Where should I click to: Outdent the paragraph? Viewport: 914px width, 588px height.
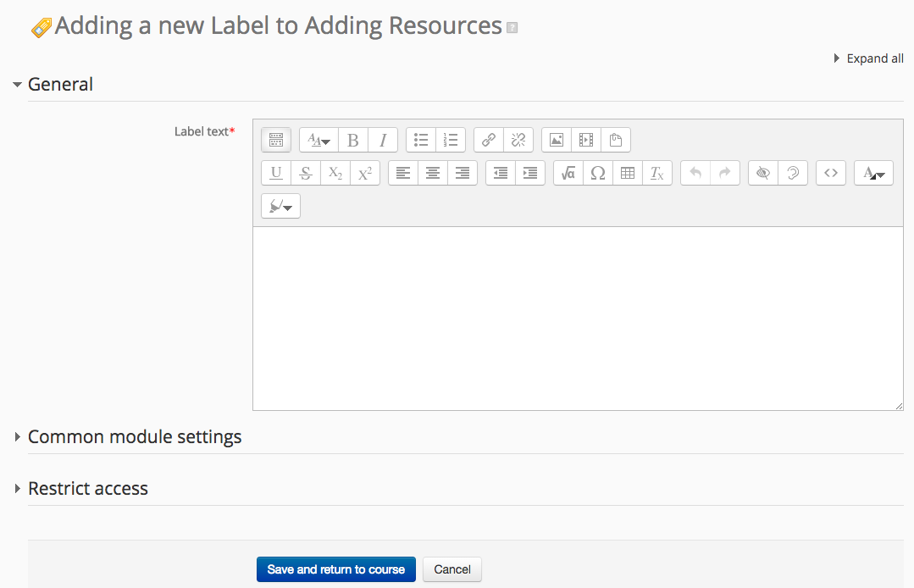pos(500,173)
